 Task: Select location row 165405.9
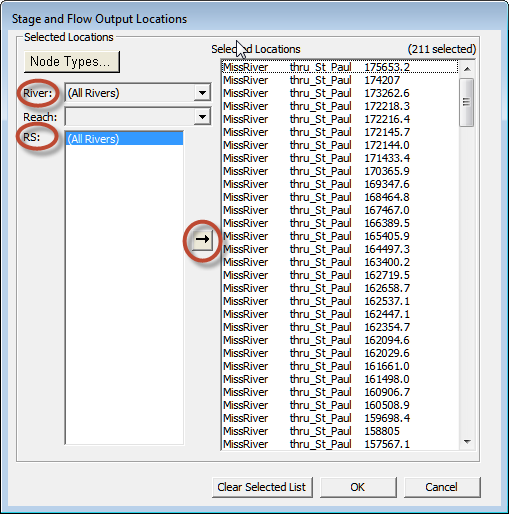click(x=340, y=236)
